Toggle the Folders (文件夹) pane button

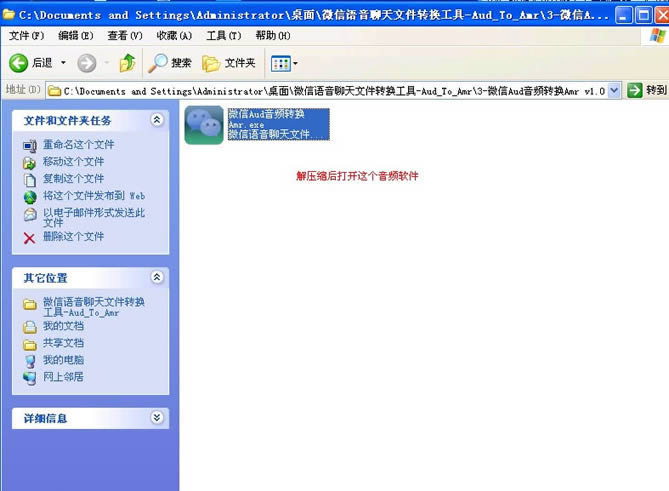[x=229, y=63]
